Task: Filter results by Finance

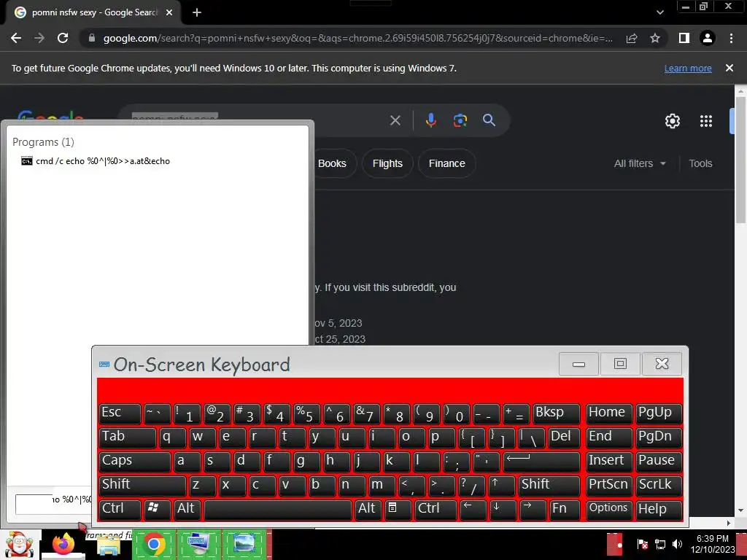Action: pos(447,163)
